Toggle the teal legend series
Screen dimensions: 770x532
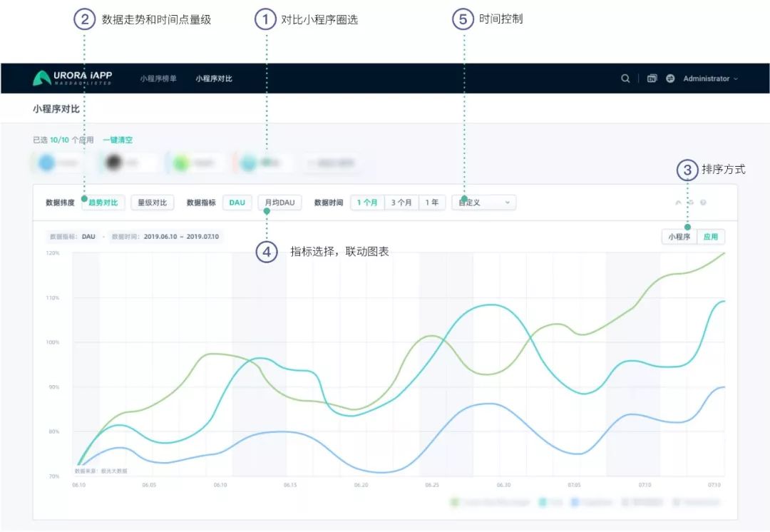pyautogui.click(x=551, y=502)
